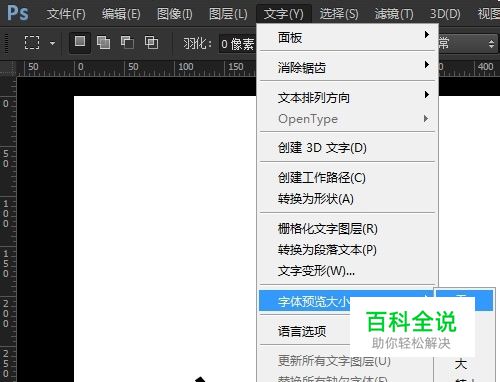
Task: Open the tool preset picker arrow
Action: click(52, 43)
